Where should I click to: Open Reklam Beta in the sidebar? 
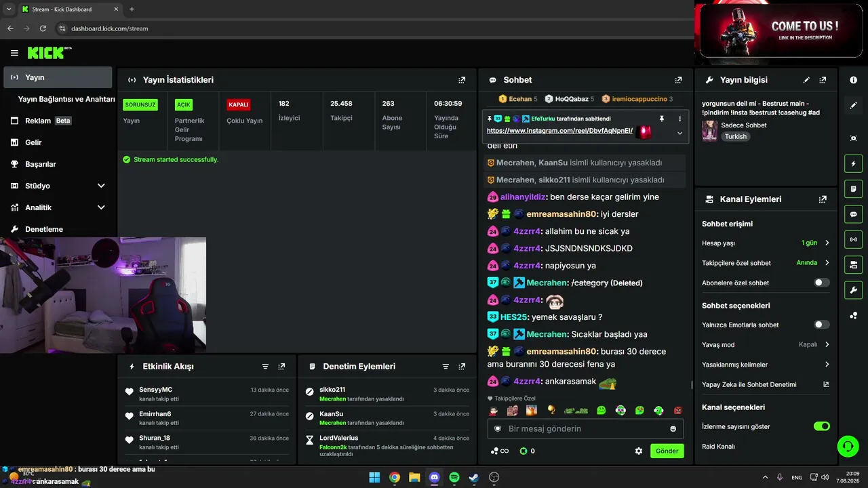point(58,121)
